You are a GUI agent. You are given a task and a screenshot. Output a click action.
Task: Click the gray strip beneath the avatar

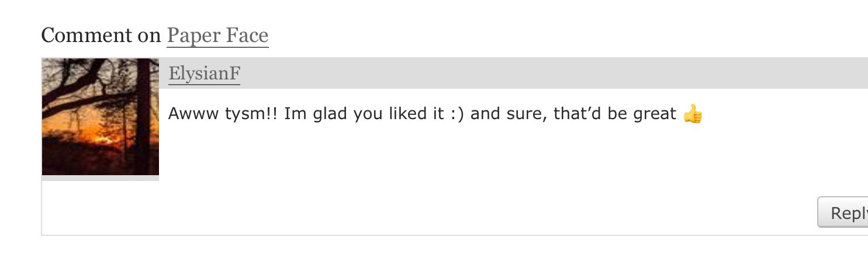(101, 178)
